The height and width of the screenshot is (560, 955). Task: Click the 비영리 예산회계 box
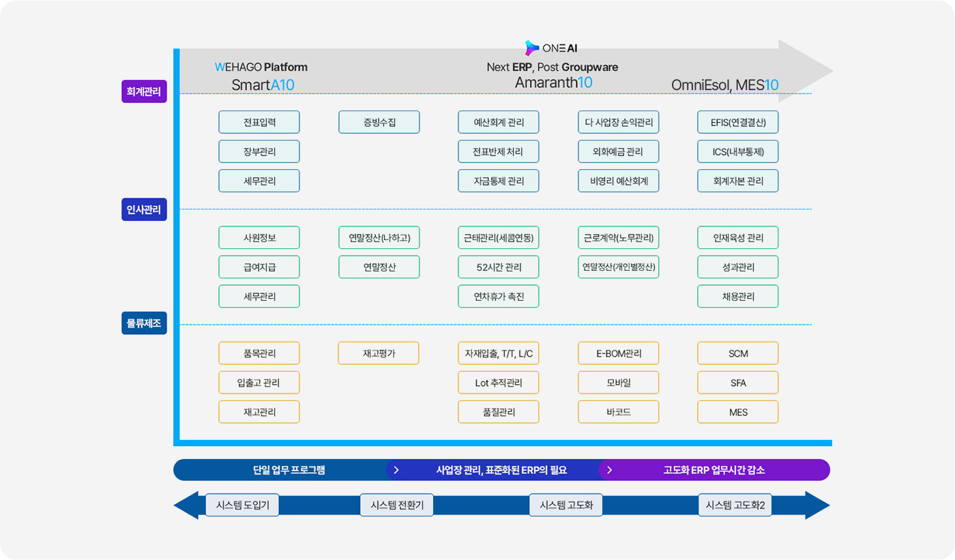619,181
